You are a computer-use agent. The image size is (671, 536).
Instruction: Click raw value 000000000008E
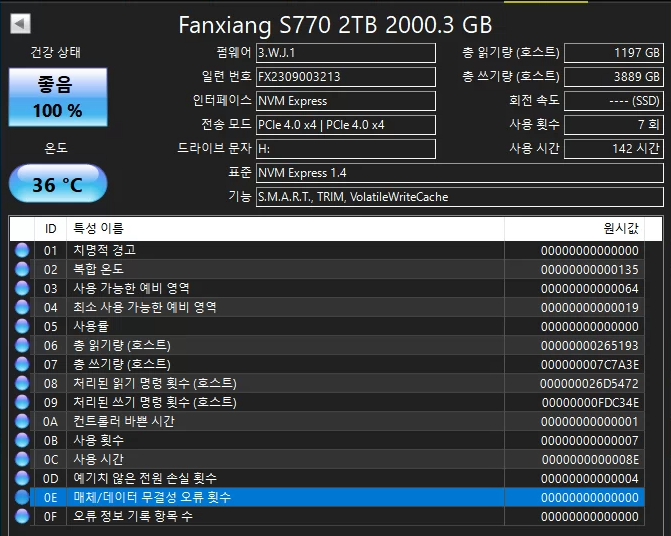(591, 460)
